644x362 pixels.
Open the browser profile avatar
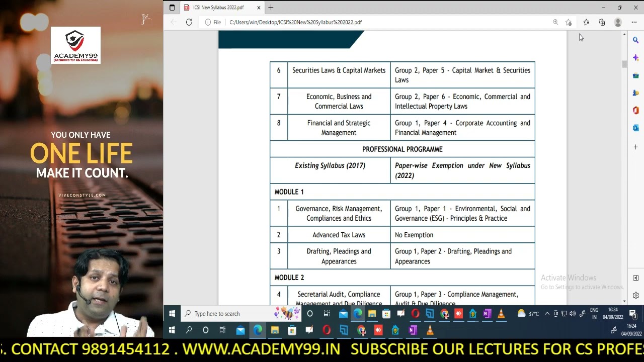pos(618,22)
